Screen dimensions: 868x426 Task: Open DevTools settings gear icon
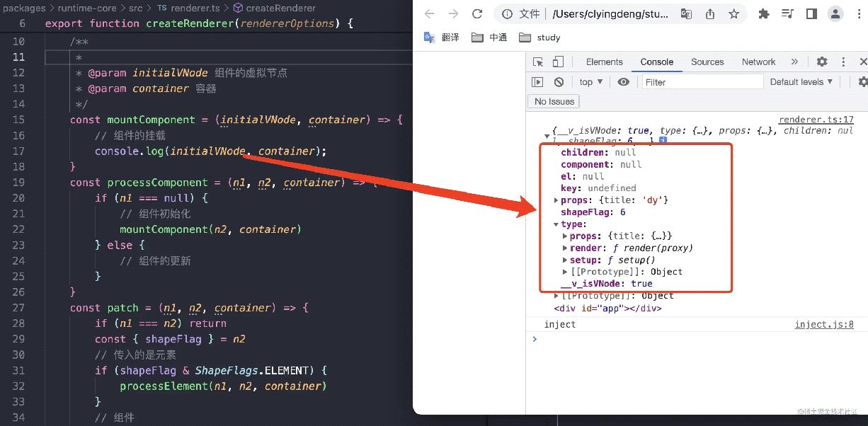point(821,62)
